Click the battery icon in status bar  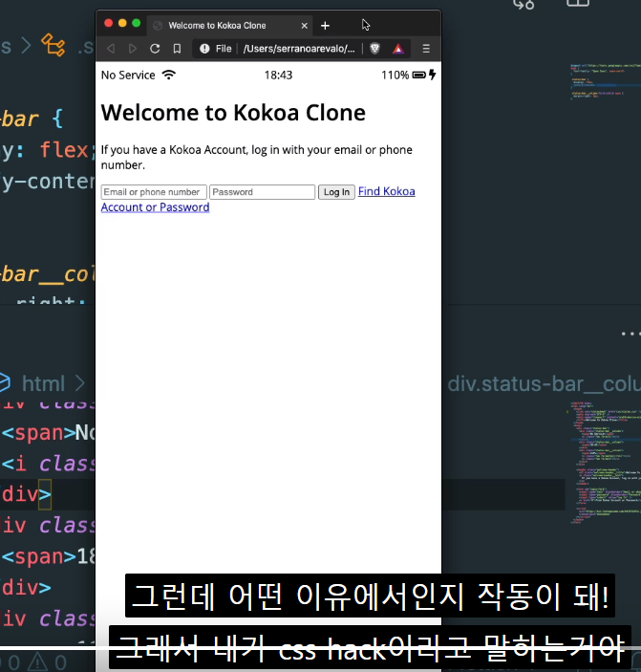419,75
